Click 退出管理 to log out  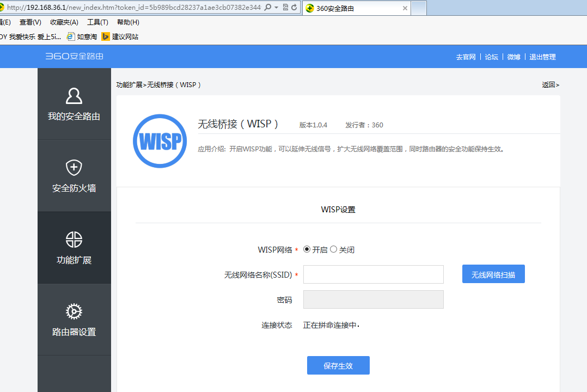[x=542, y=57]
